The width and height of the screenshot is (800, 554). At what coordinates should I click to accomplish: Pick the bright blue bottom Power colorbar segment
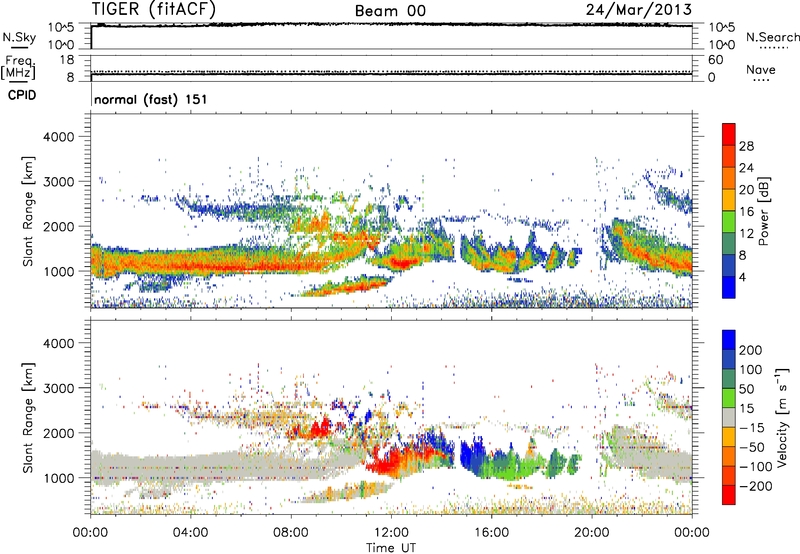tap(729, 287)
